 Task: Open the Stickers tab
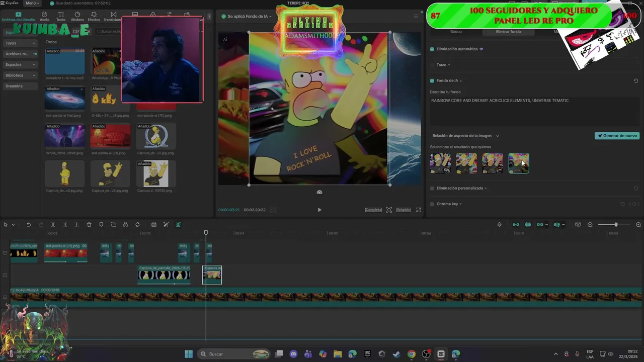click(x=77, y=17)
